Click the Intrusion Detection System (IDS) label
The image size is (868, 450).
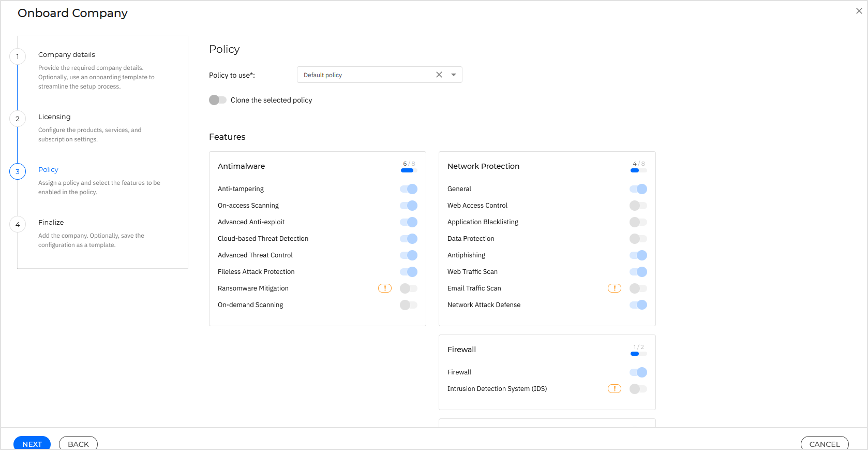(x=497, y=389)
